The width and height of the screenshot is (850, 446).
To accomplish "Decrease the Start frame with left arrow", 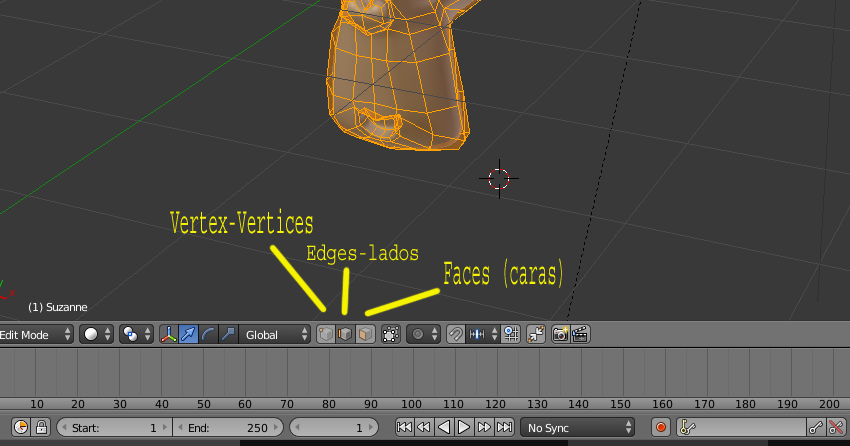I will point(65,428).
